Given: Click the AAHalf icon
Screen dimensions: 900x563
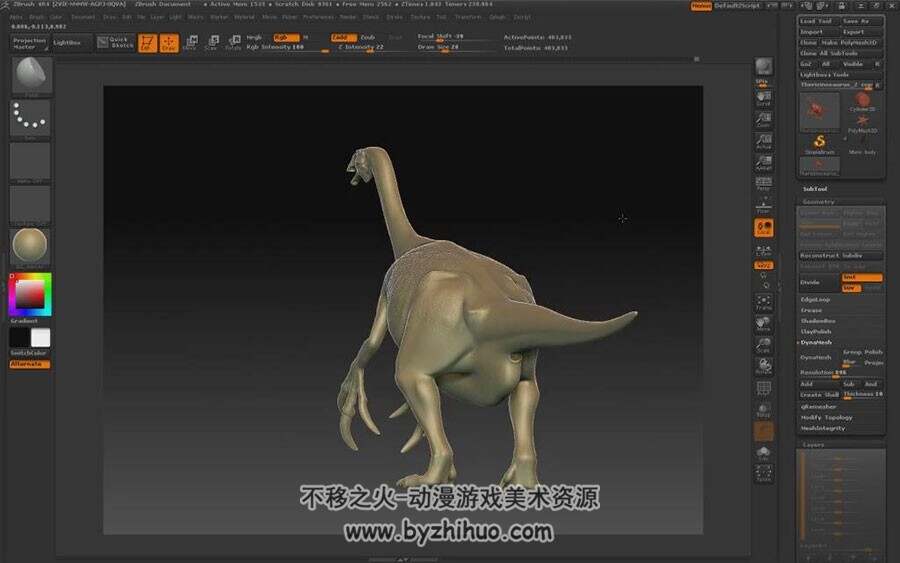Looking at the screenshot, I should (x=763, y=163).
